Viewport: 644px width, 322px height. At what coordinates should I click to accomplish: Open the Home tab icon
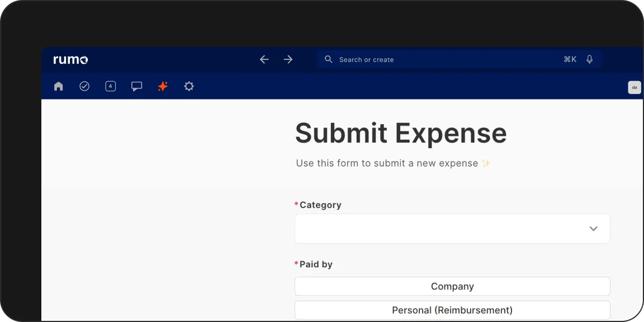[x=59, y=86]
